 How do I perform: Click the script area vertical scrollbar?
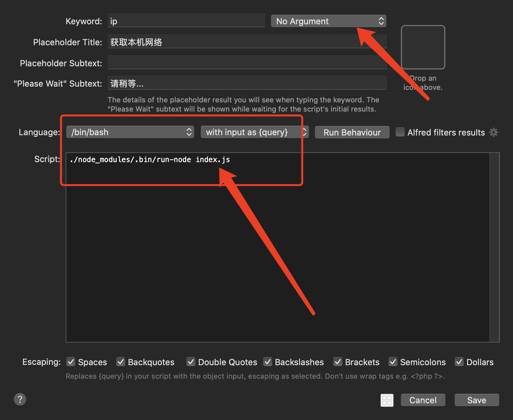494,247
